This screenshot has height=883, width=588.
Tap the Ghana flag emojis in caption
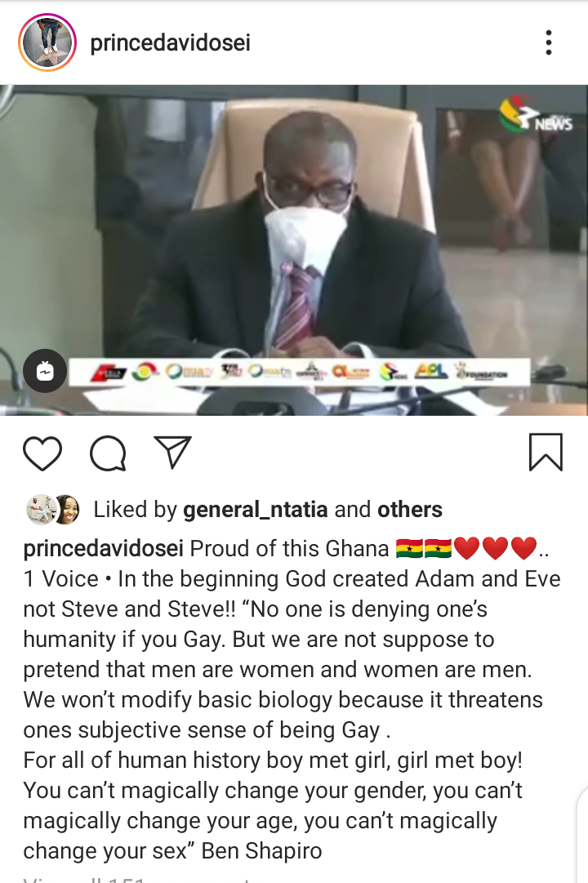(424, 548)
